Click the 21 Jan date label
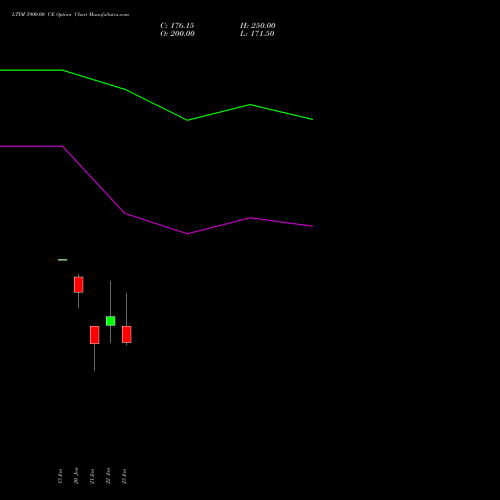The image size is (500, 500). click(92, 476)
